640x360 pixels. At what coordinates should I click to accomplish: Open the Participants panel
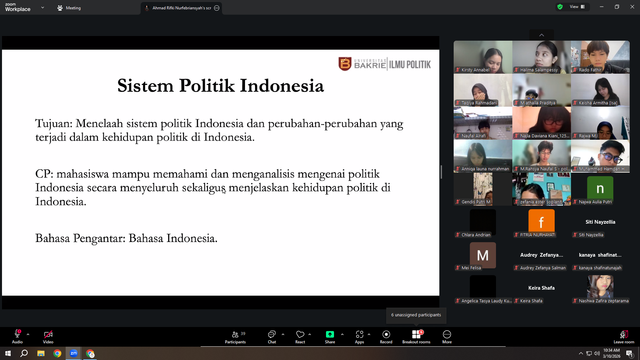(x=236, y=336)
